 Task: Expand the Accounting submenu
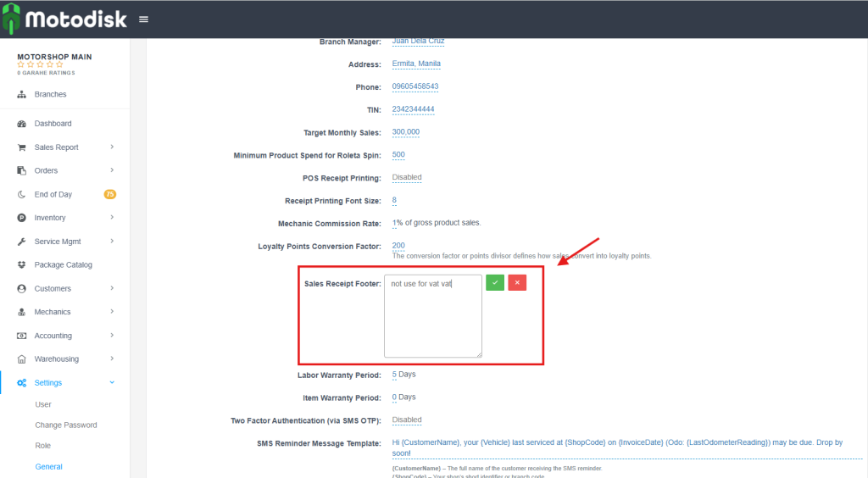point(112,336)
